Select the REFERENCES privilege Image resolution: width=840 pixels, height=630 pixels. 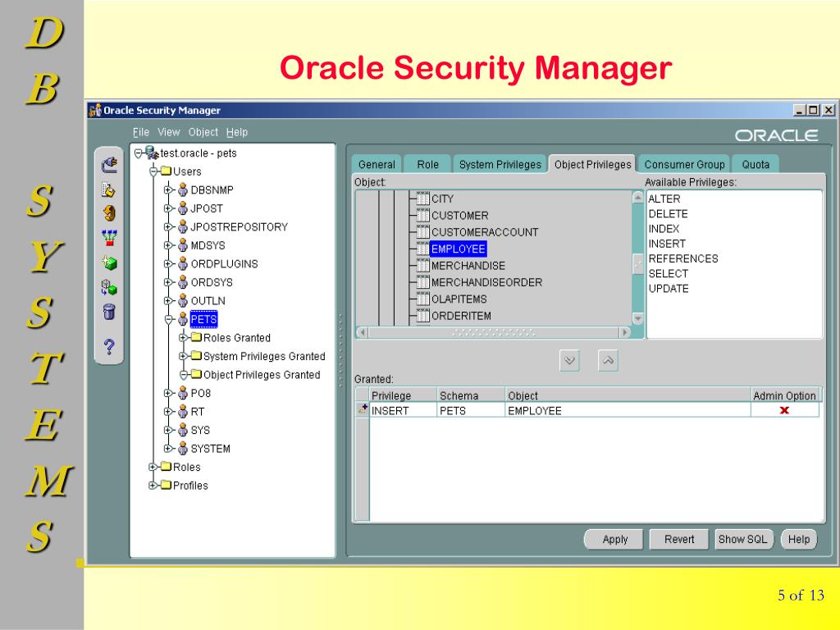tap(683, 258)
